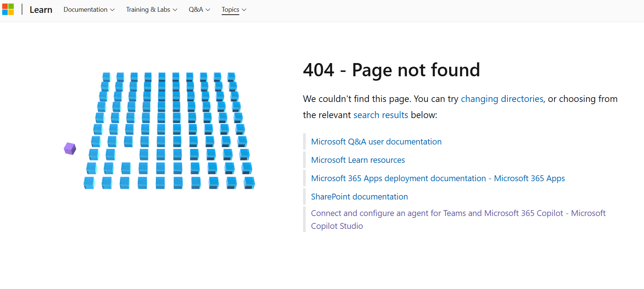Expand the Documentation dropdown menu
Viewport: 644px width, 289px height.
coord(89,10)
